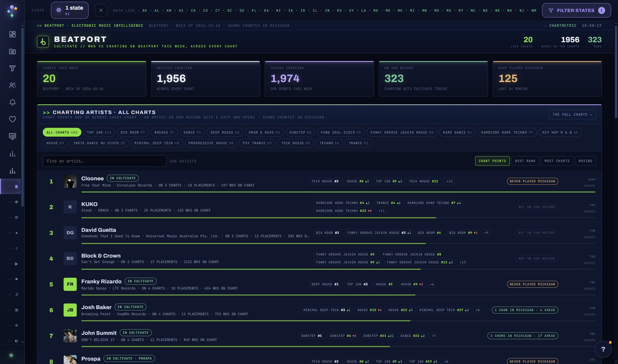
Task: Open the heart favorites sidebar icon
Action: pyautogui.click(x=12, y=119)
